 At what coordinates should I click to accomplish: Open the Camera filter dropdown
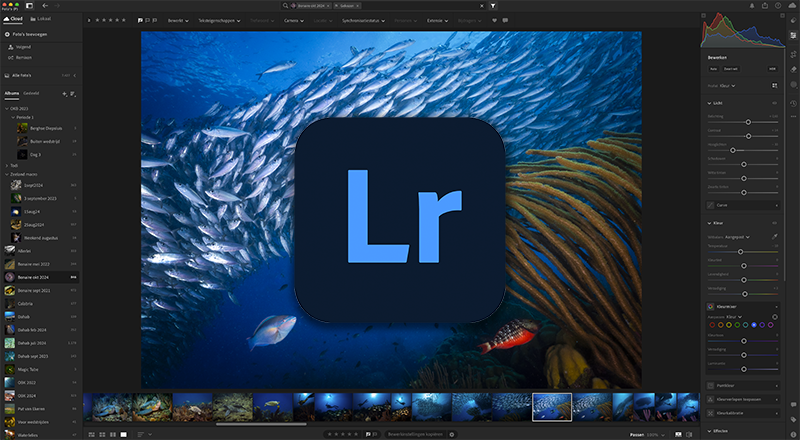pos(294,20)
